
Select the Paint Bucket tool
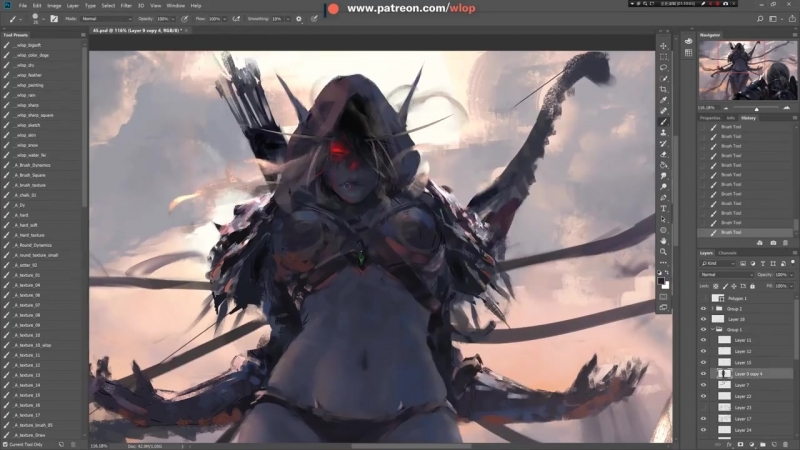[663, 165]
